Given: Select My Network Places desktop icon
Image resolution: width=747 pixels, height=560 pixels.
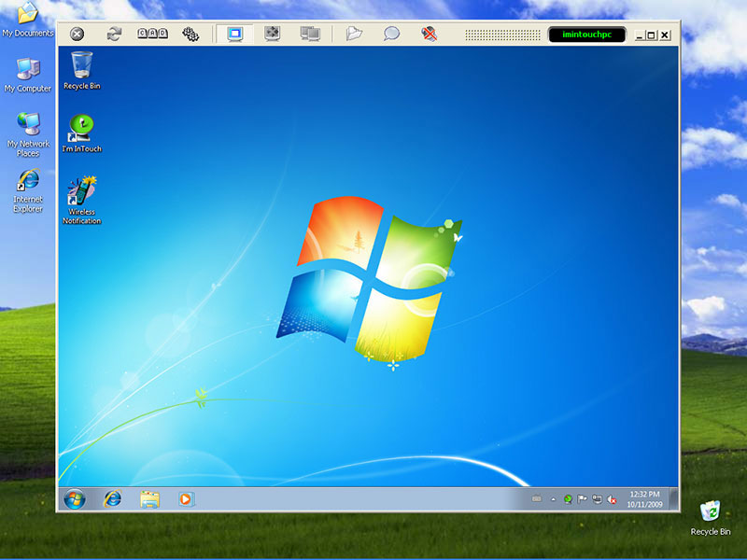Looking at the screenshot, I should click(x=28, y=134).
